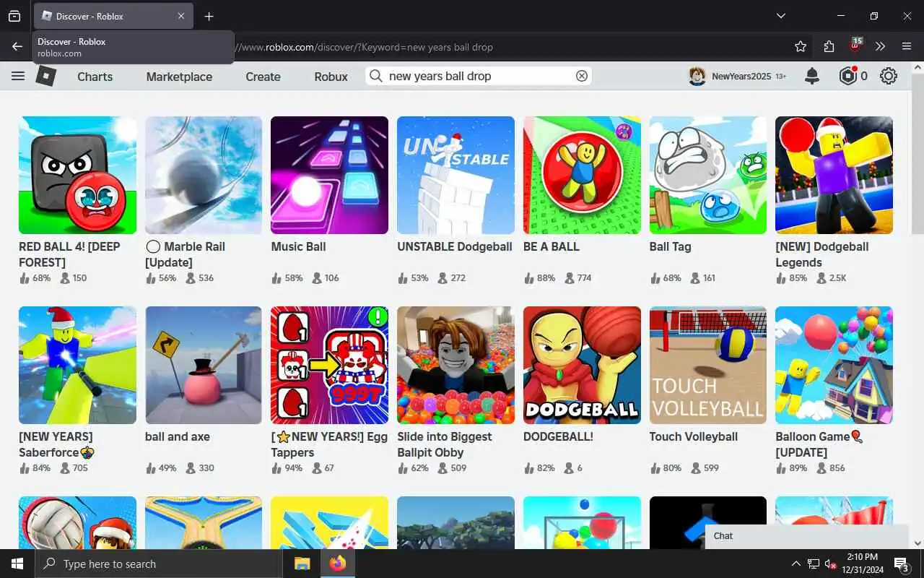Open the UNSTABLE Dodgeball thumbnail
This screenshot has height=578, width=924.
tap(456, 175)
